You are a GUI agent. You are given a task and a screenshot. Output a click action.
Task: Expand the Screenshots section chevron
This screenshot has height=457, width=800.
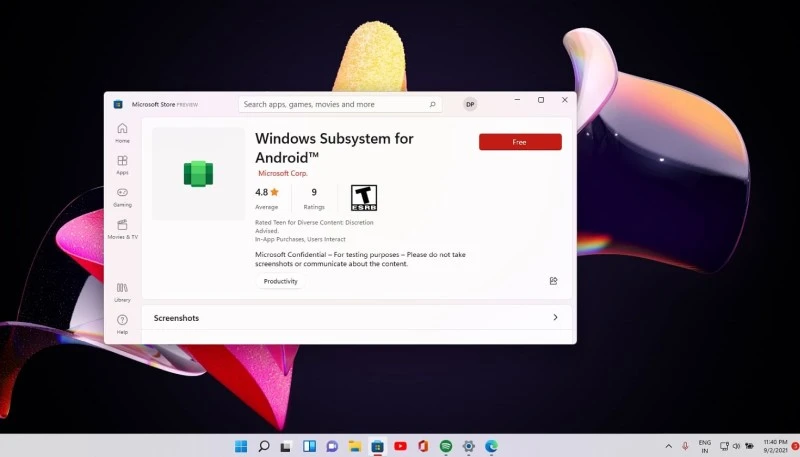555,317
